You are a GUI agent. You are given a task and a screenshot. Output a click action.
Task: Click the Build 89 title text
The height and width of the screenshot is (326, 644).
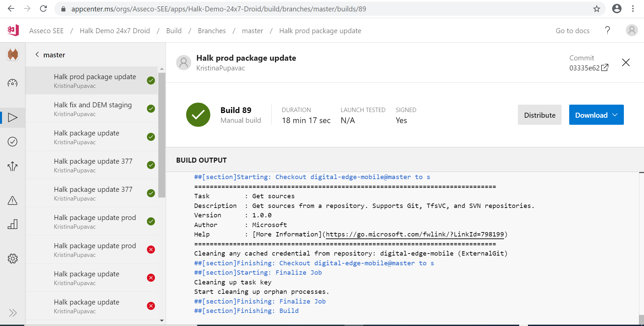pos(236,110)
